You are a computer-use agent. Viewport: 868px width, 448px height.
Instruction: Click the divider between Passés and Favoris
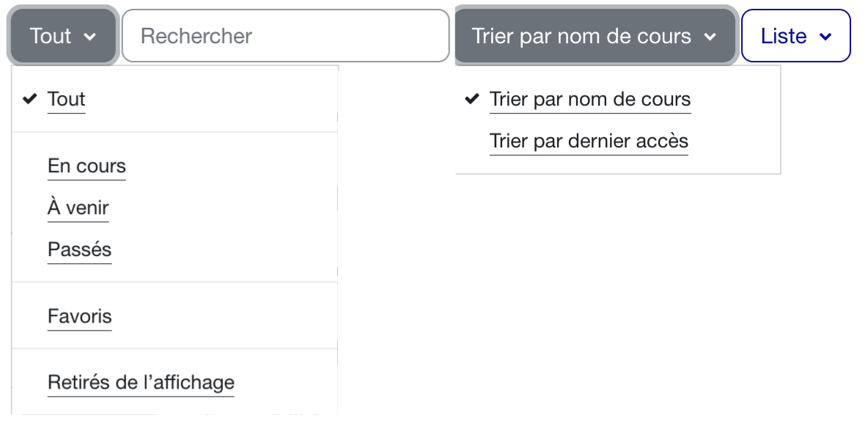click(174, 282)
